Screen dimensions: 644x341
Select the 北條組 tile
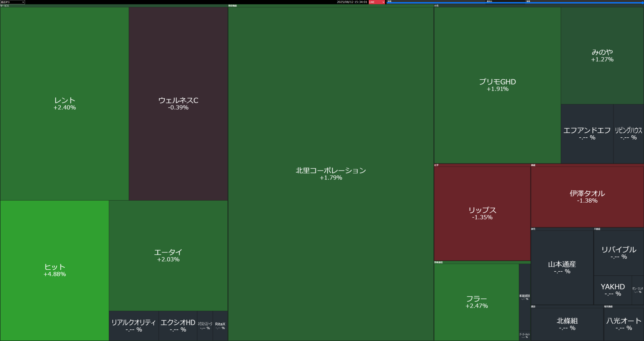point(567,324)
